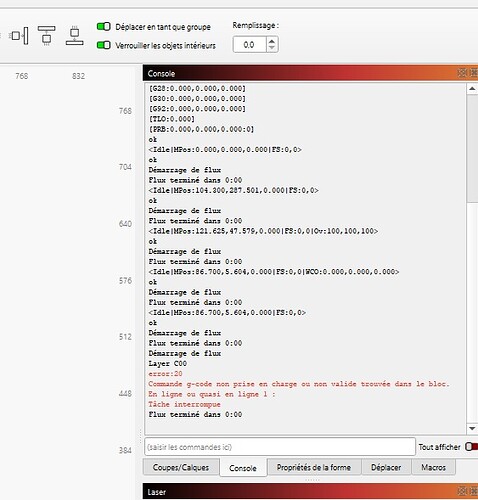This screenshot has width=478, height=500.
Task: Click the Remplissage 0.0 value field
Action: (249, 45)
